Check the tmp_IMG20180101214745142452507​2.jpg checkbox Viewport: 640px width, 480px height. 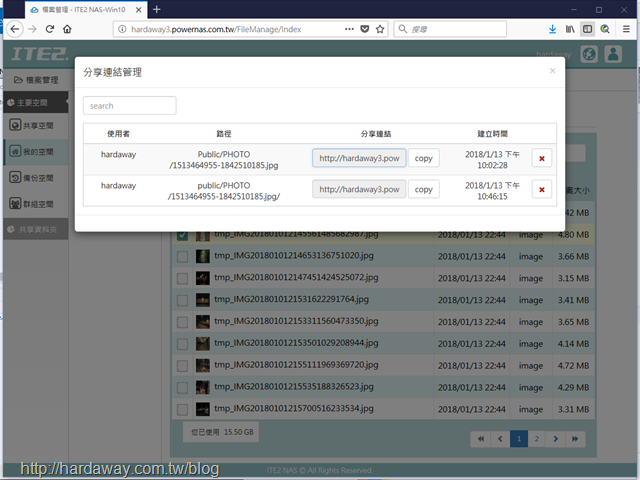pos(182,278)
